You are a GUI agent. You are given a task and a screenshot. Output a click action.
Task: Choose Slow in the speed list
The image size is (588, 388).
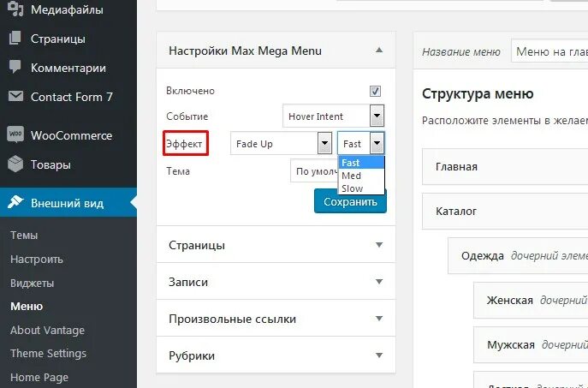pos(361,188)
